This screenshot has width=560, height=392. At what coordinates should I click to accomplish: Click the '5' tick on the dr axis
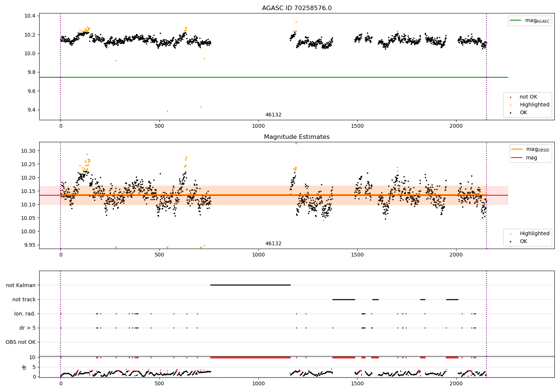click(34, 367)
